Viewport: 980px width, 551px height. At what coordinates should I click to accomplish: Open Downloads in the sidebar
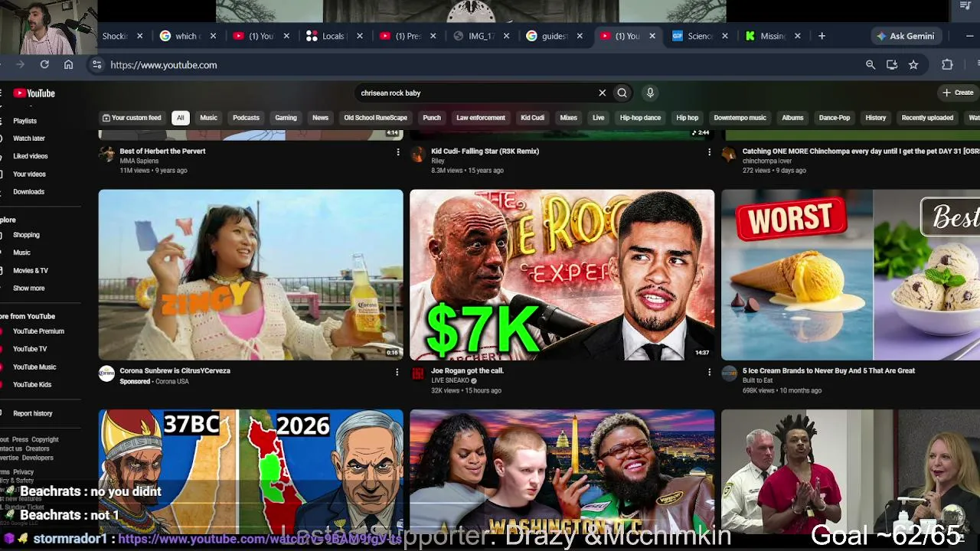pos(28,192)
